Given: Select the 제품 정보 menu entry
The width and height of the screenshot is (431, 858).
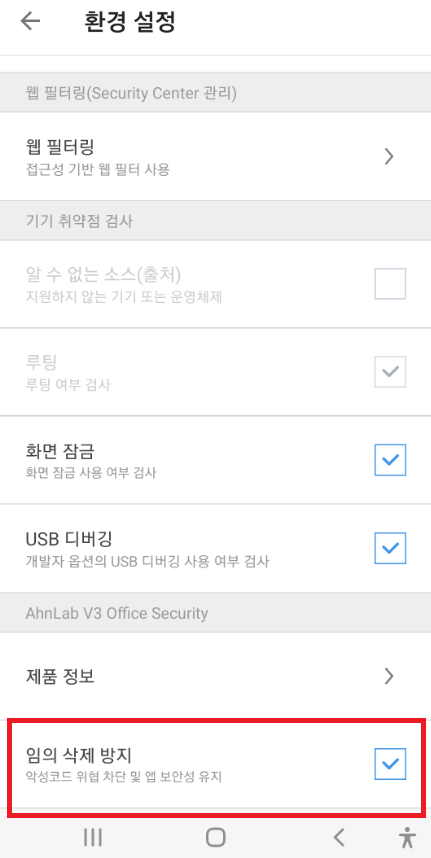Looking at the screenshot, I should 216,676.
